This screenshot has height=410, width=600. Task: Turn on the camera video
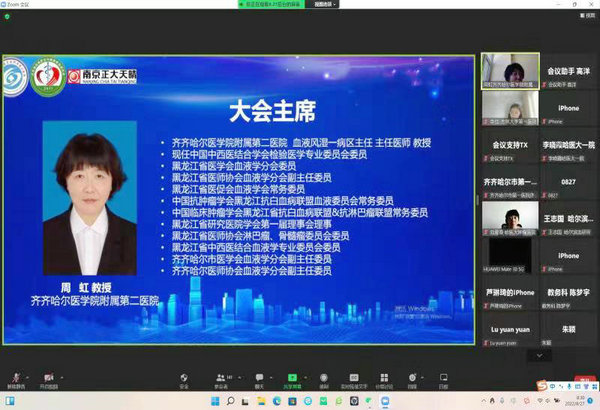click(x=47, y=379)
